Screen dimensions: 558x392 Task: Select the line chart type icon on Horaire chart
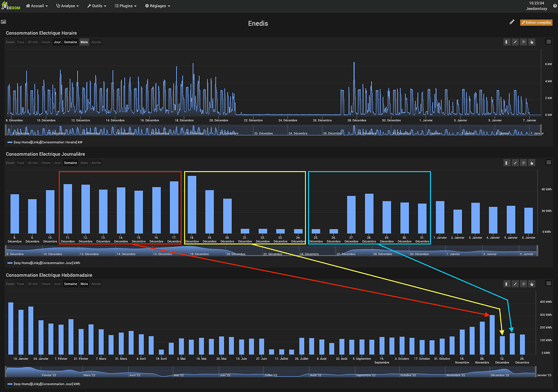click(515, 42)
